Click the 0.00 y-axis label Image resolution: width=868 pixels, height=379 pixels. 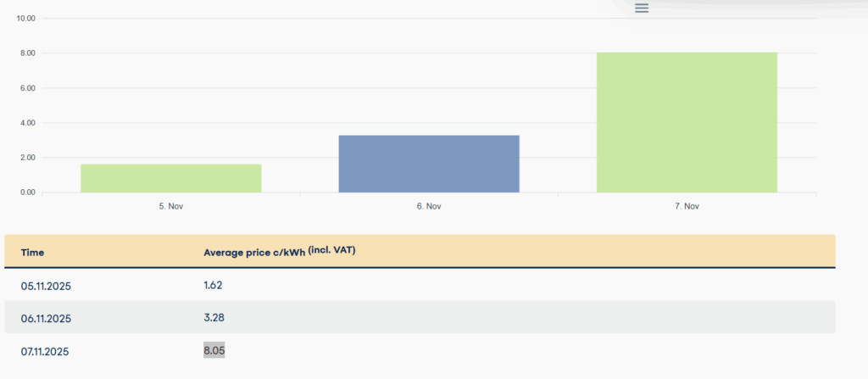26,192
